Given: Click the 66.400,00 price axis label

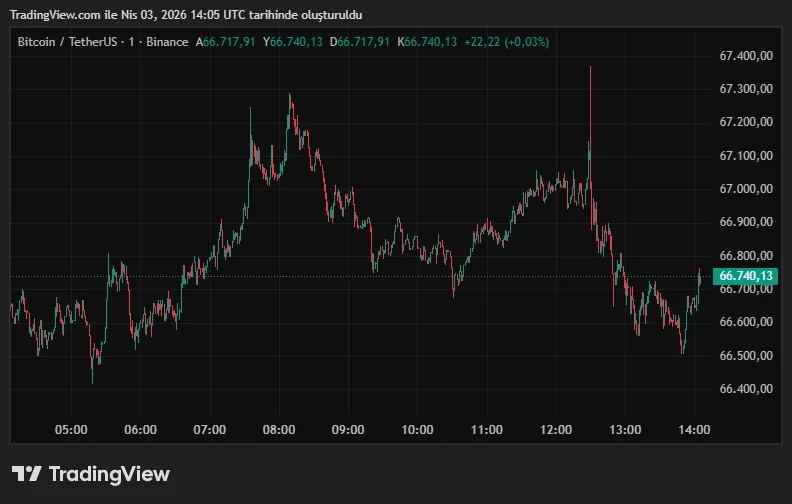Looking at the screenshot, I should click(x=746, y=389).
